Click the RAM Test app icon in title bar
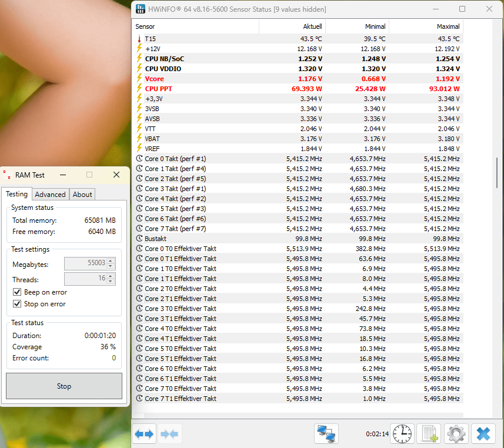The width and height of the screenshot is (504, 448). [x=7, y=175]
